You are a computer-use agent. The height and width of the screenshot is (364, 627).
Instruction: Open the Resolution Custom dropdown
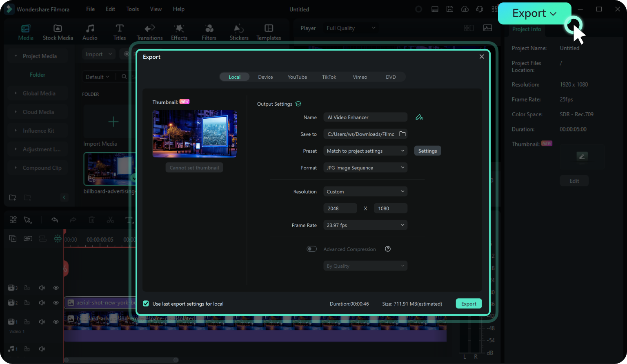(365, 191)
